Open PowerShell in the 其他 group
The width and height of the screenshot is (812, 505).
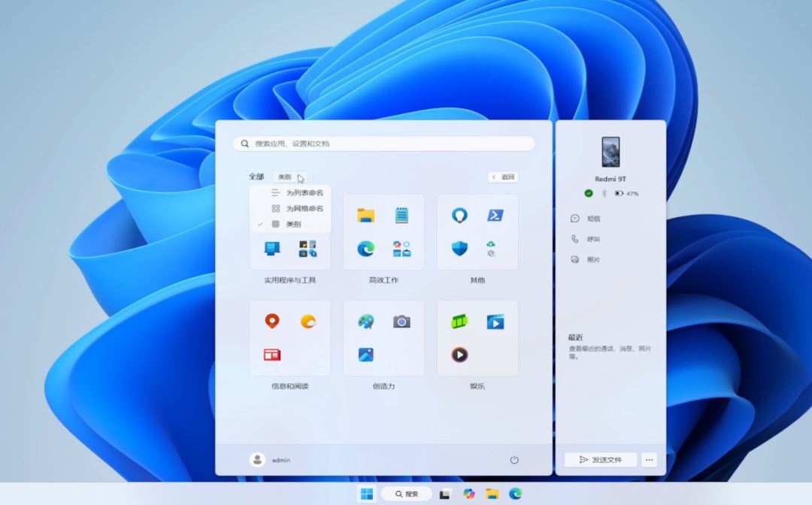pos(495,216)
